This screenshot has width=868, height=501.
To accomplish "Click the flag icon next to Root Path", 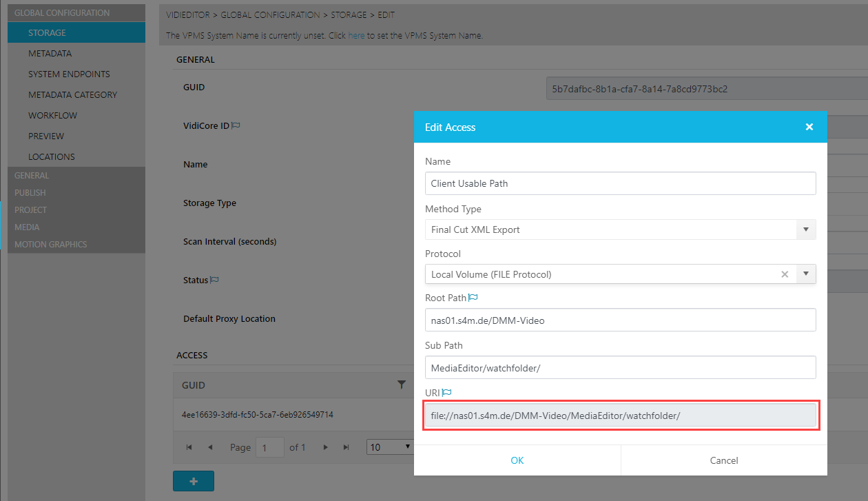I will point(473,298).
